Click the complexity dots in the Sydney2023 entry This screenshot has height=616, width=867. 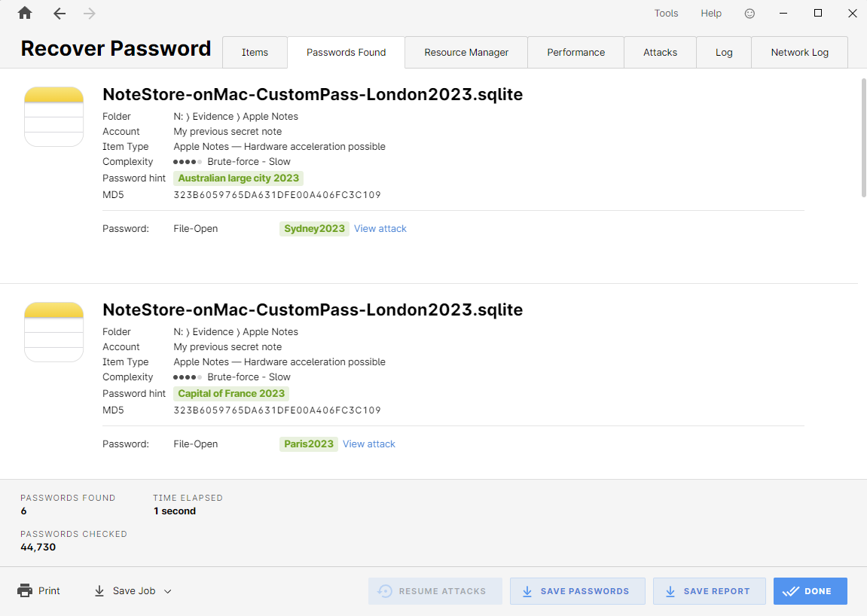[188, 162]
